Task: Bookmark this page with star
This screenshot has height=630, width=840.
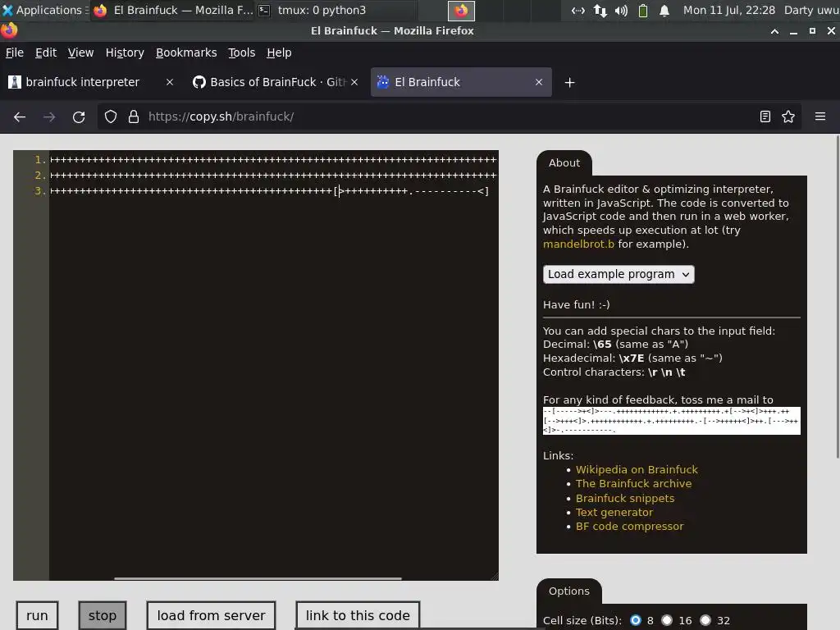Action: [x=788, y=116]
